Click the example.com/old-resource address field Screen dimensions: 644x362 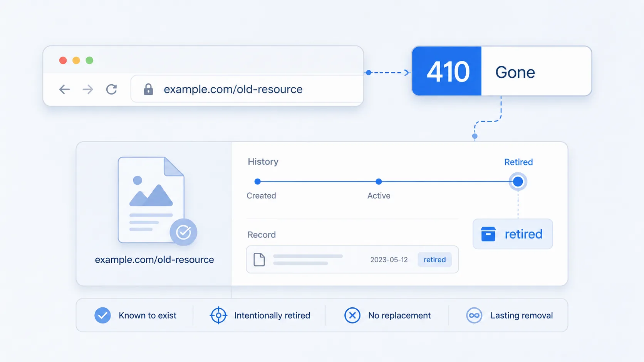(x=247, y=89)
